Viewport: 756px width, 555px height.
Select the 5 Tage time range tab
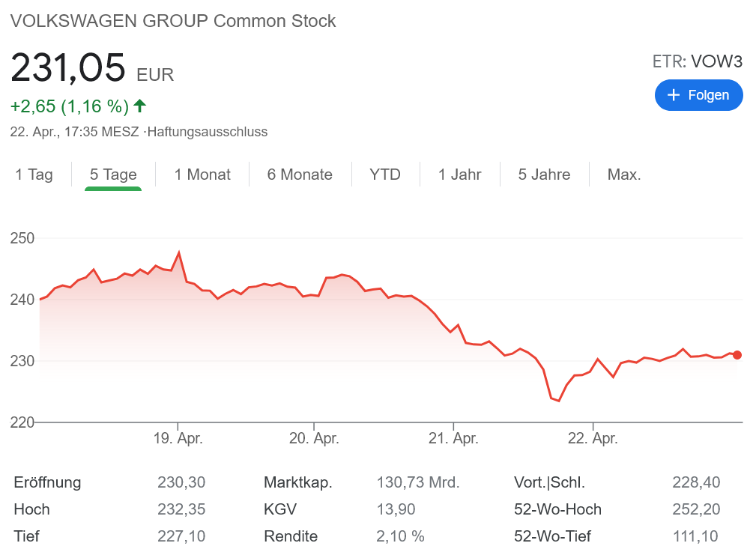(113, 175)
